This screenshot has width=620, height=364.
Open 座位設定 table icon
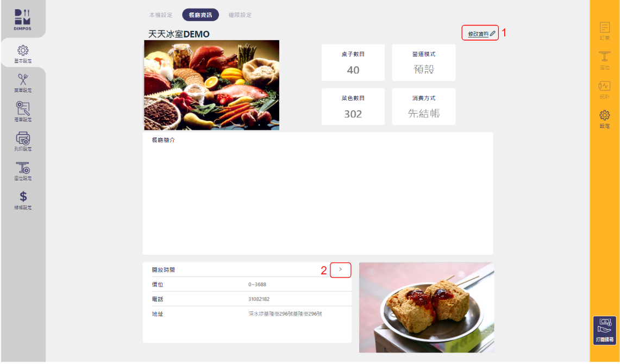(x=23, y=171)
